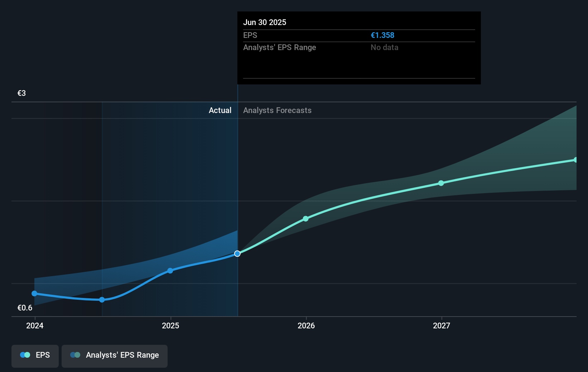Select the first 2024 EPS data point
Viewport: 588px width, 372px height.
pyautogui.click(x=34, y=293)
